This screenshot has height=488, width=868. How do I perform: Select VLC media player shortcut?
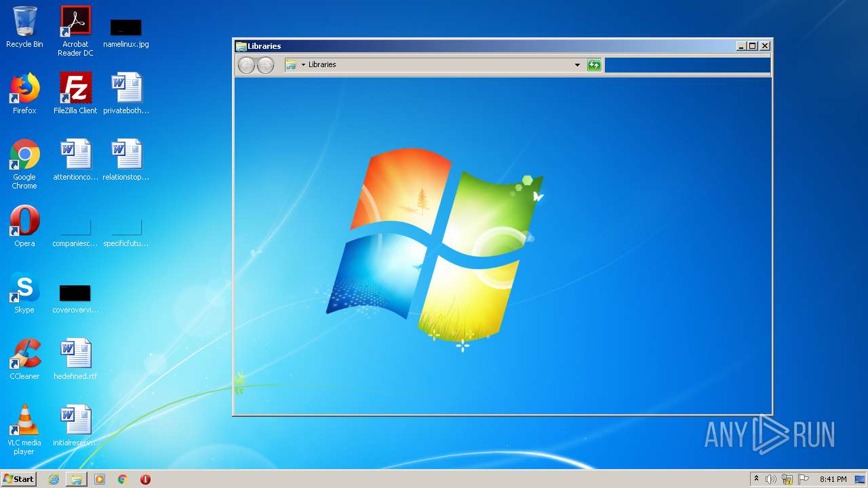24,430
